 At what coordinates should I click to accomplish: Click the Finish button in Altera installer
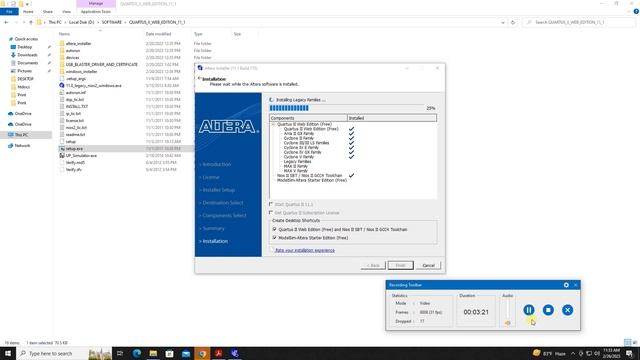coord(400,265)
